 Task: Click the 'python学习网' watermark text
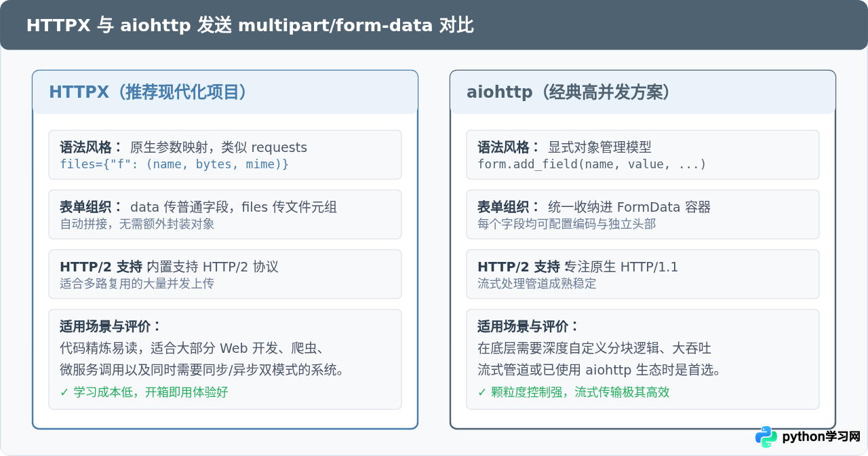[x=821, y=437]
